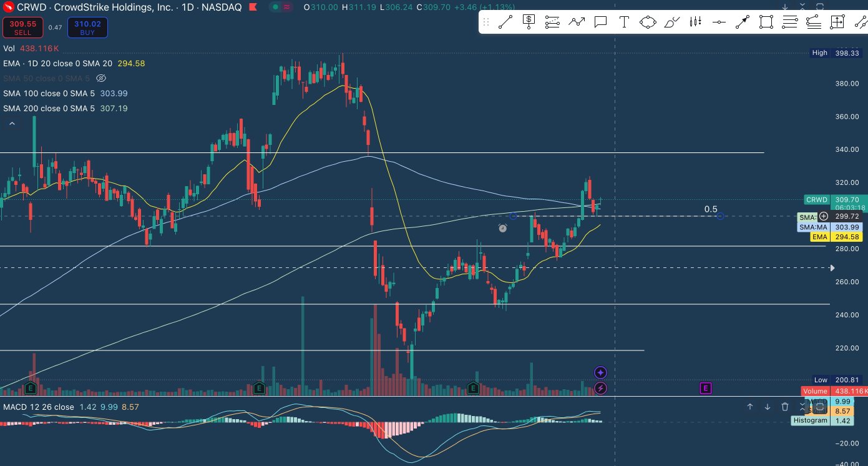Click the upper-right move pane down arrow
The image size is (868, 466).
point(785,7)
